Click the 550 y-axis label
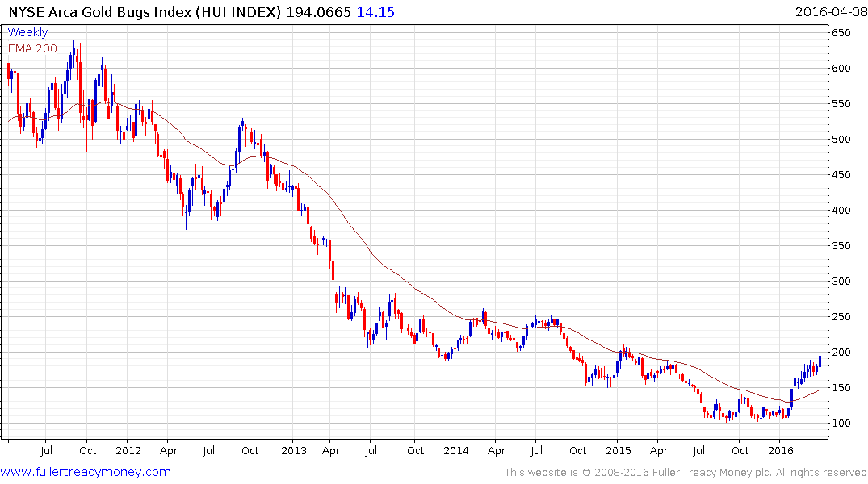Viewport: 868px width, 484px height. (x=841, y=103)
